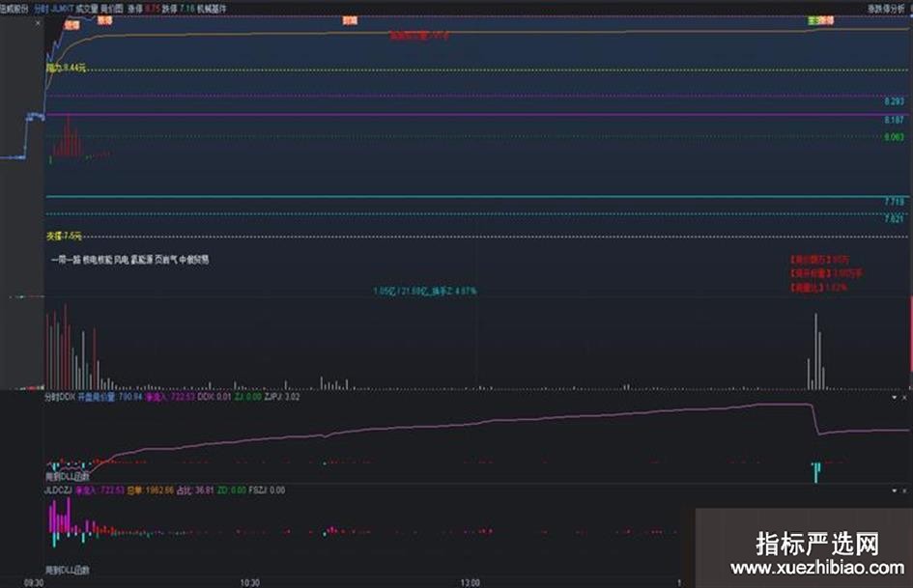Click the 阻力 8.44元 resistance label
The height and width of the screenshot is (588, 913).
pos(66,69)
